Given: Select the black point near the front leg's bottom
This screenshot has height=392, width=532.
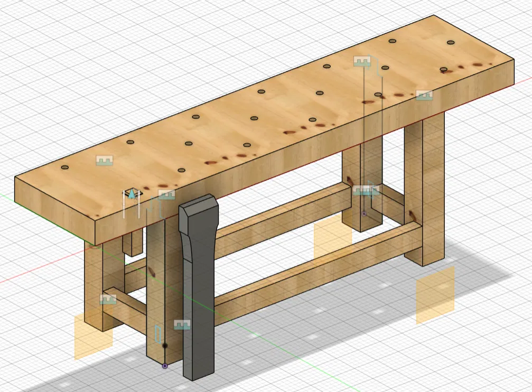Looking at the screenshot, I should [x=165, y=346].
